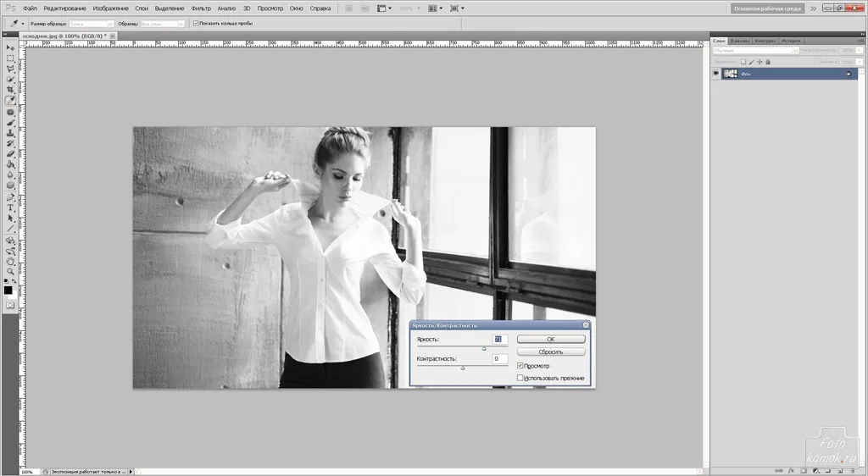Select the Brush tool
The image size is (868, 476).
tap(10, 123)
